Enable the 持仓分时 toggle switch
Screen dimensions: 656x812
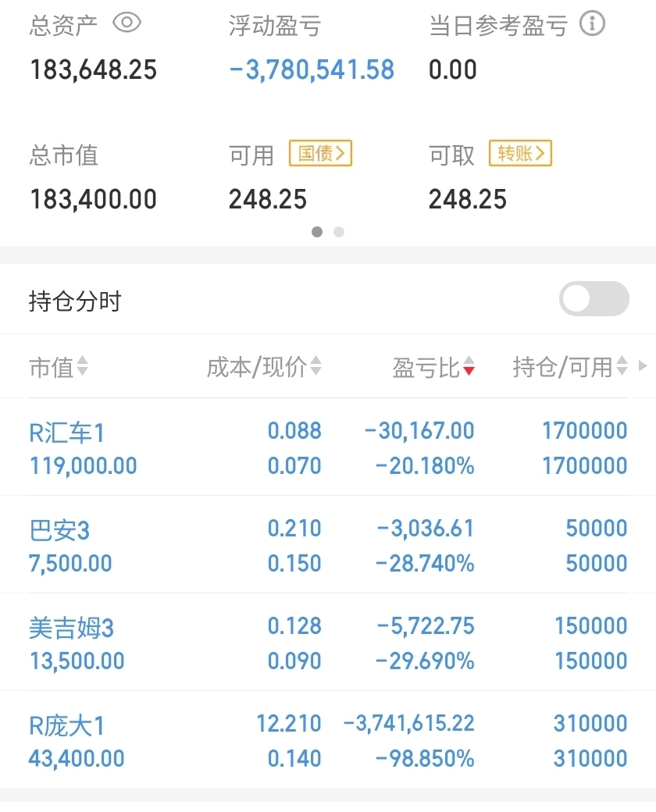pyautogui.click(x=594, y=299)
